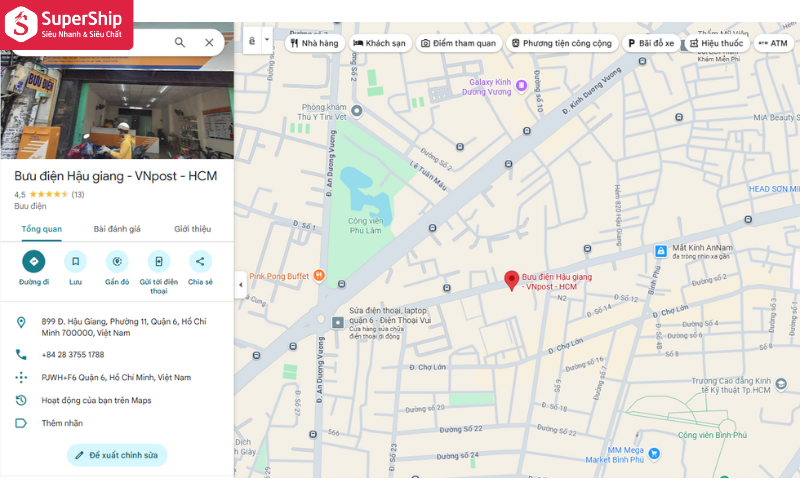Click the label tag icon

(x=21, y=423)
